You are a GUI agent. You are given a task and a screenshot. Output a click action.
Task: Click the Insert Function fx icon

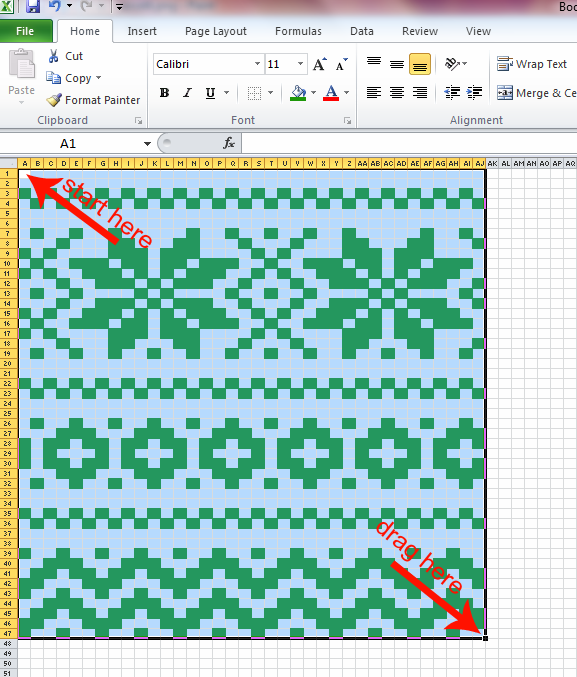coord(228,143)
